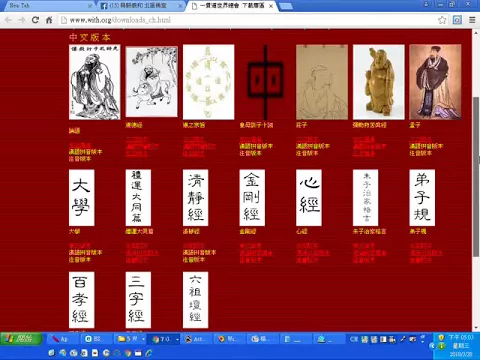Open the 金剛經 calligraphy thumbnail
480x360 pixels.
pyautogui.click(x=252, y=198)
